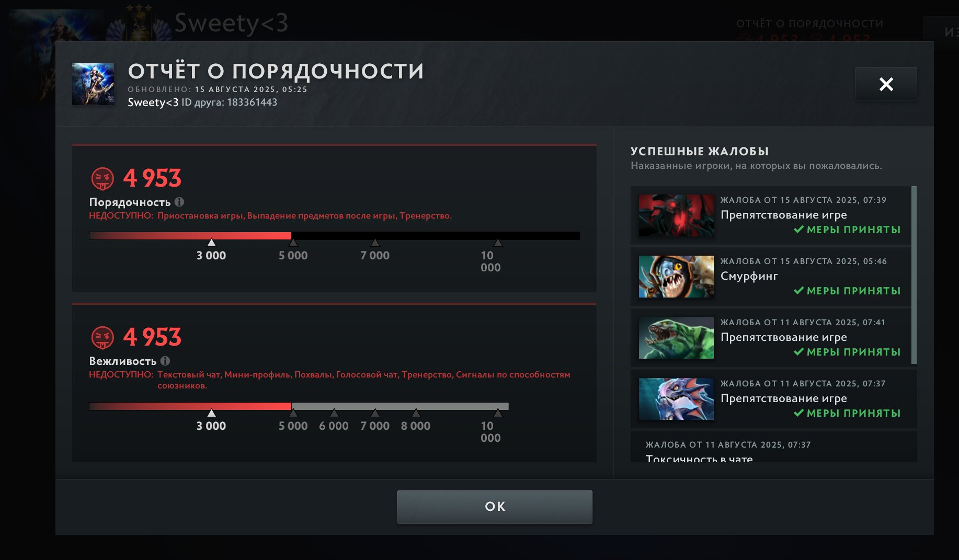Select the Naga Siren hero portrait complaint
The width and height of the screenshot is (959, 560).
pos(676,399)
